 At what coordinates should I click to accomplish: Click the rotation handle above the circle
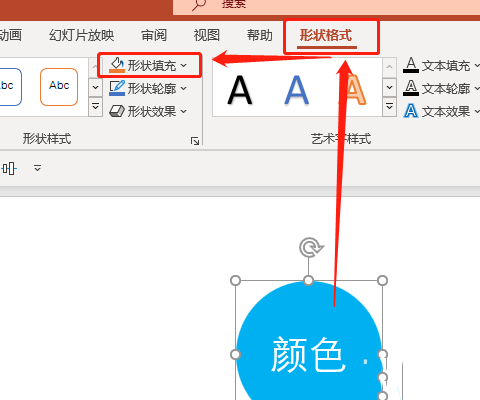tap(311, 248)
